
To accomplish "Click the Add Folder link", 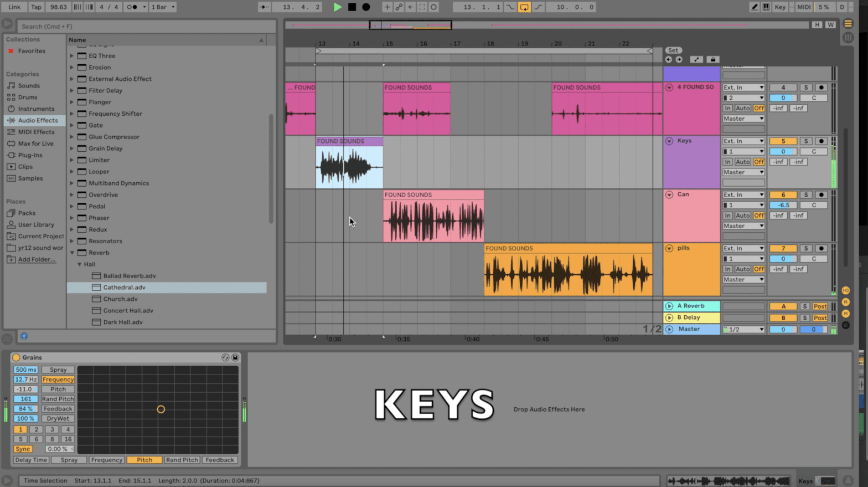I will pyautogui.click(x=37, y=259).
